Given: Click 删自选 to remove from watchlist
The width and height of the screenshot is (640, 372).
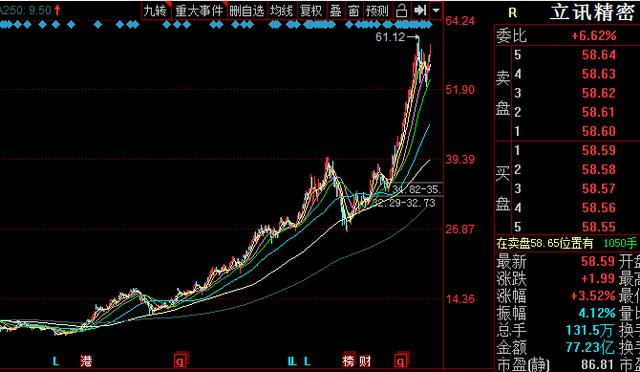Looking at the screenshot, I should tap(247, 11).
